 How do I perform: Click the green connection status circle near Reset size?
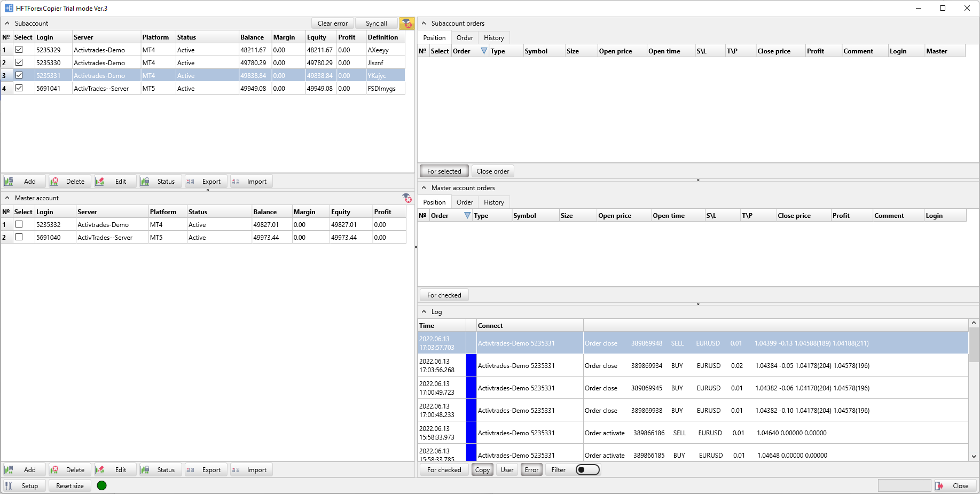pos(101,485)
